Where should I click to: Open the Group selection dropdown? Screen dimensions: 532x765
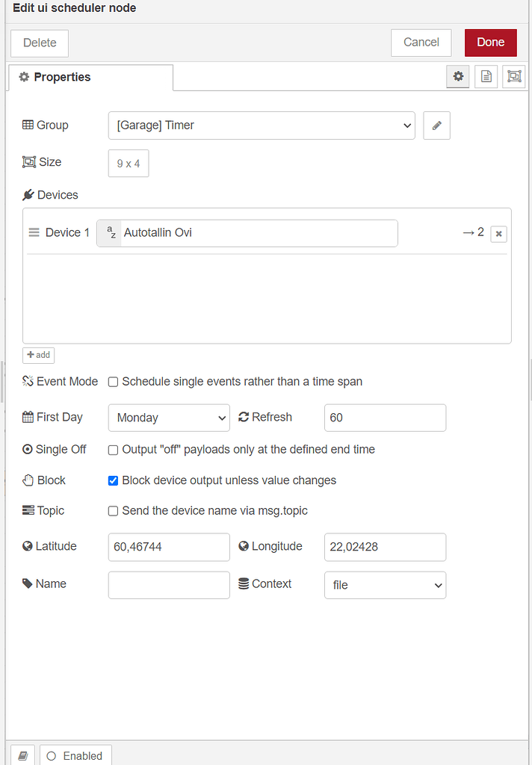click(x=262, y=125)
